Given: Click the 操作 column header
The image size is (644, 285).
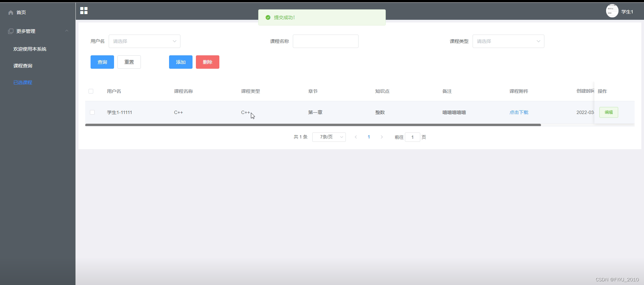Looking at the screenshot, I should (602, 91).
